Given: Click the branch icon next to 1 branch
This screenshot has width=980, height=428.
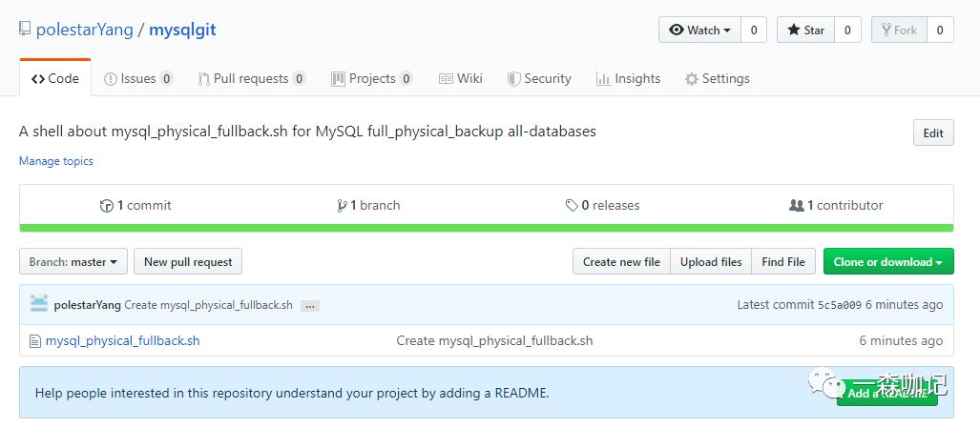Looking at the screenshot, I should 342,206.
